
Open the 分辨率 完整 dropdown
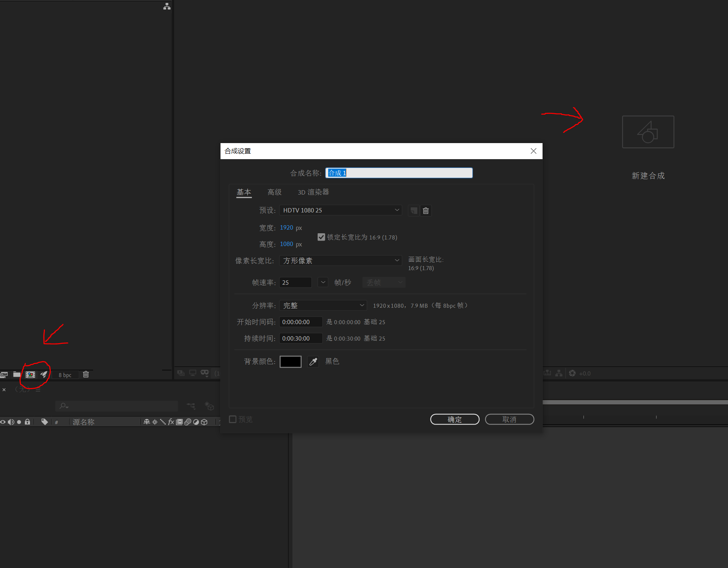point(323,306)
